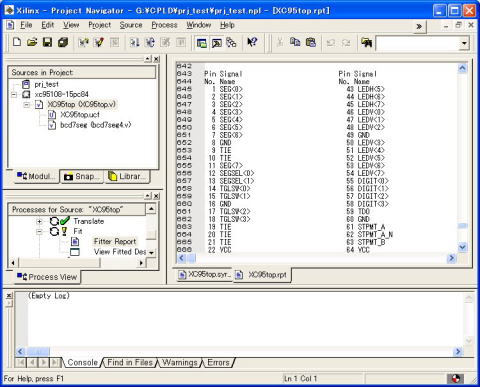Click the report scroll down arrow
Viewport: 480px width, 387px height.
[462, 247]
